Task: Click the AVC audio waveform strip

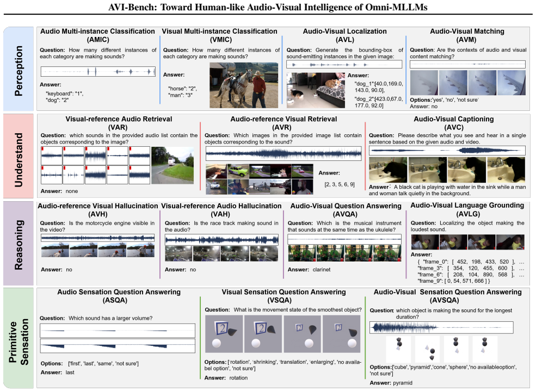Action: (x=447, y=150)
